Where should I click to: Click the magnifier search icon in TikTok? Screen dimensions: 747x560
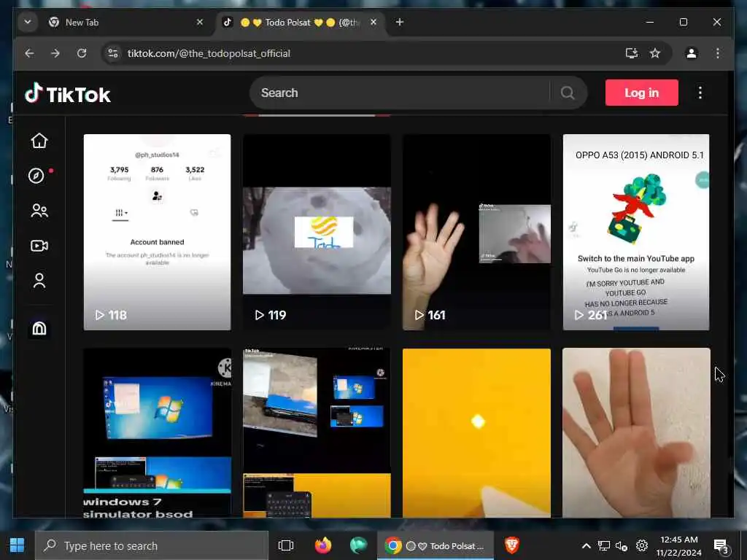[568, 93]
